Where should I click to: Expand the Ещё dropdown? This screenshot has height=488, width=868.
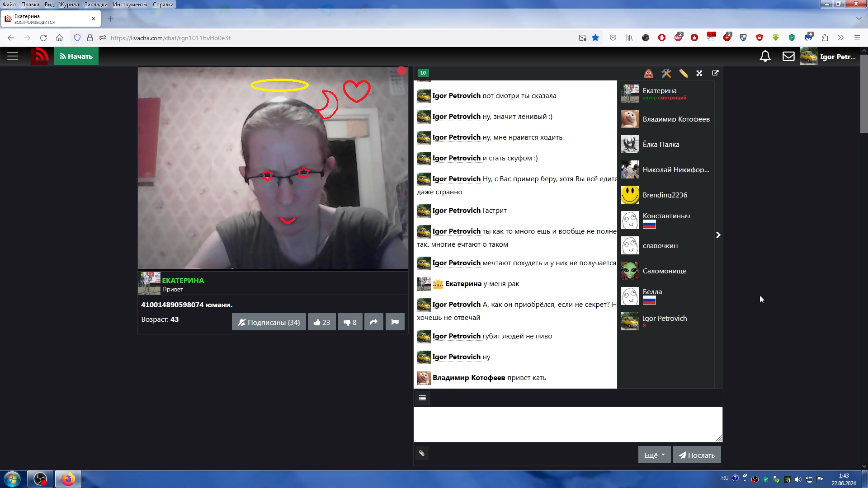click(654, 455)
